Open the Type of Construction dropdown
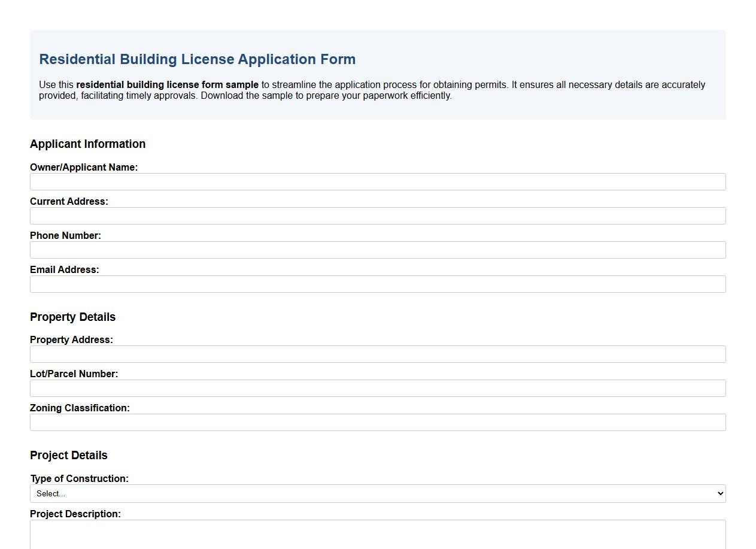 [378, 493]
